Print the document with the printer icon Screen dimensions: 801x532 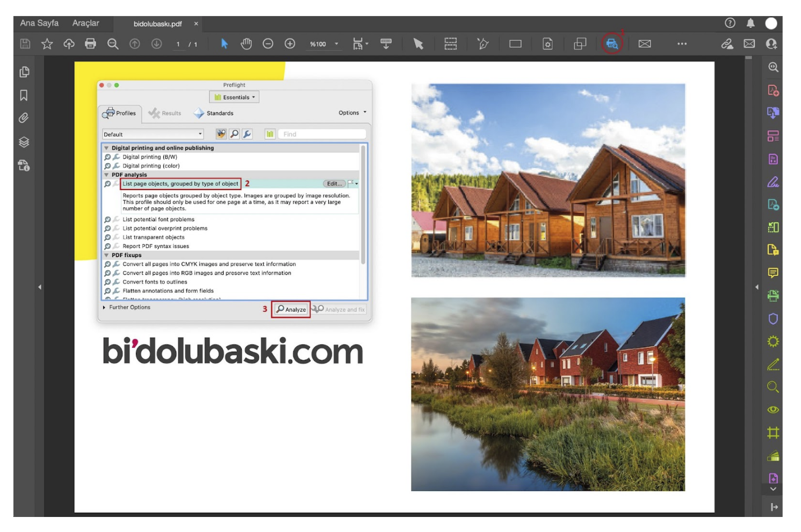(x=91, y=44)
